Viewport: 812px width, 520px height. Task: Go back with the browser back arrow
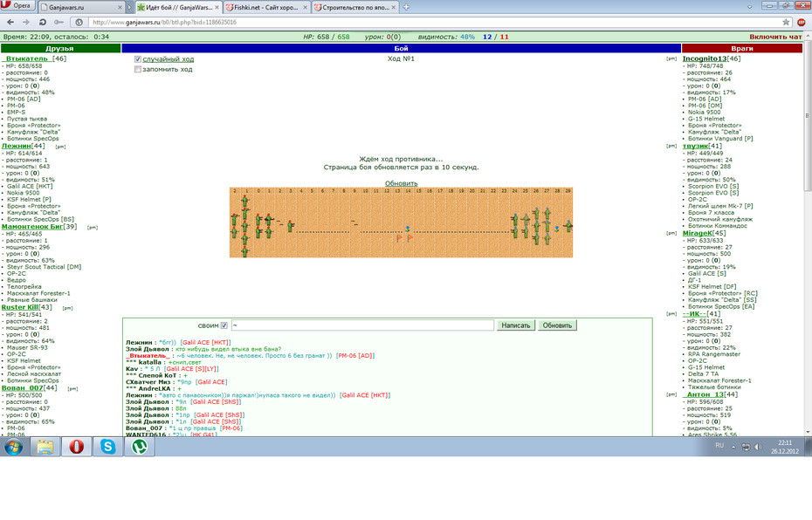10,23
